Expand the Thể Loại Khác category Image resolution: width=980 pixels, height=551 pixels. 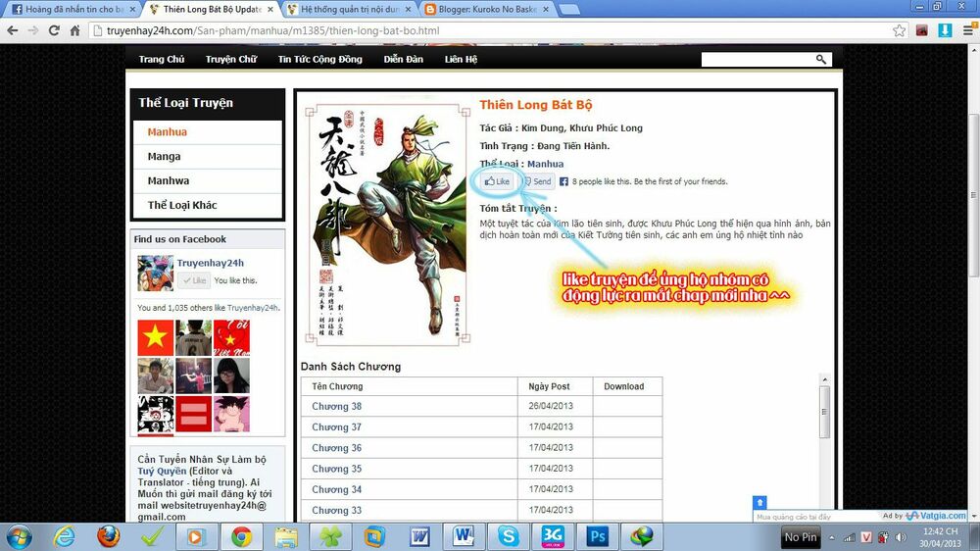pyautogui.click(x=182, y=205)
